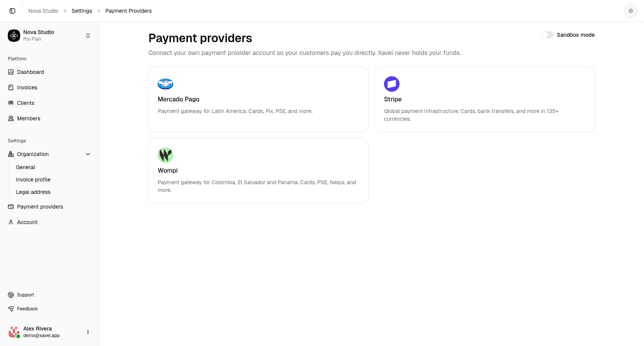Enable the Sandbox mode switch
The width and height of the screenshot is (644, 346).
[x=548, y=35]
